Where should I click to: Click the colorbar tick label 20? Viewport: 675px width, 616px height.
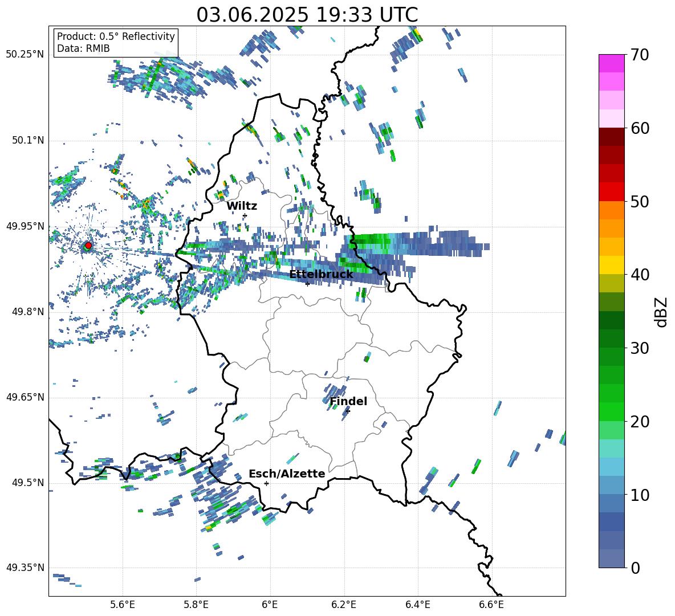tap(640, 422)
